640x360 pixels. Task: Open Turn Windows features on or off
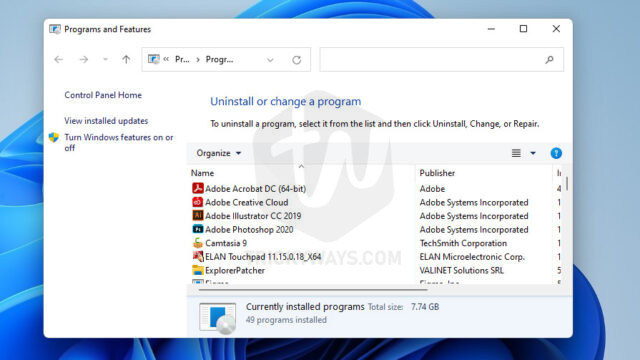pyautogui.click(x=119, y=142)
